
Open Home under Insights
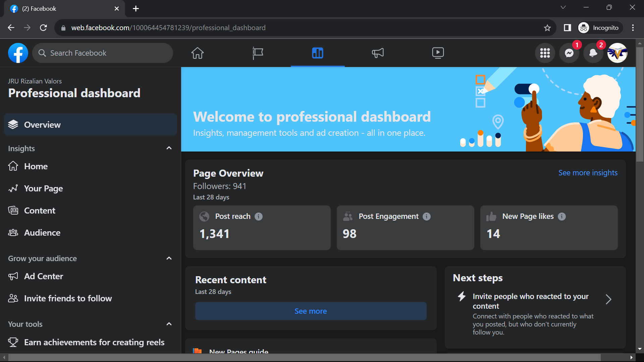(x=91, y=166)
